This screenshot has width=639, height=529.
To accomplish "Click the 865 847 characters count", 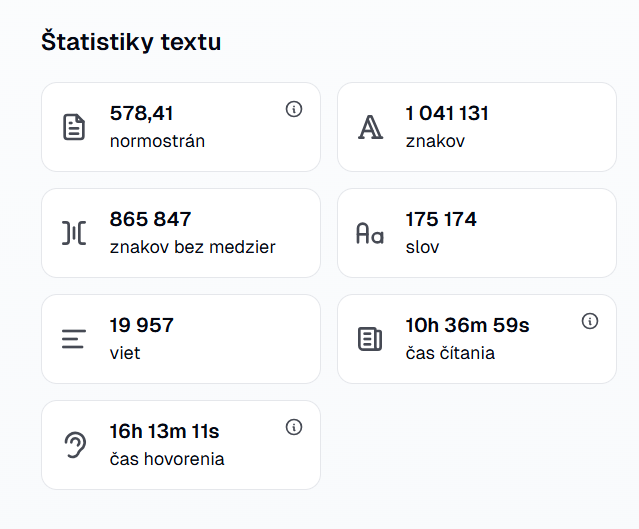I will pos(150,219).
